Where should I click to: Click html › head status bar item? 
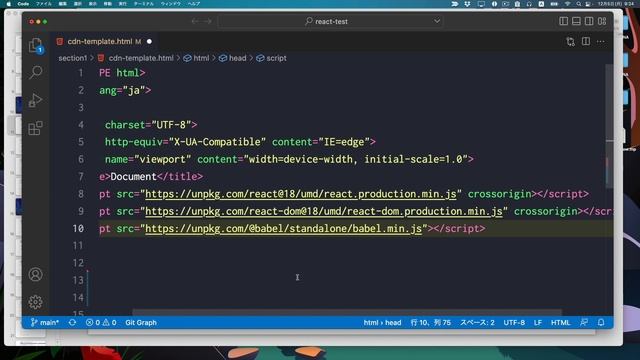coord(382,322)
